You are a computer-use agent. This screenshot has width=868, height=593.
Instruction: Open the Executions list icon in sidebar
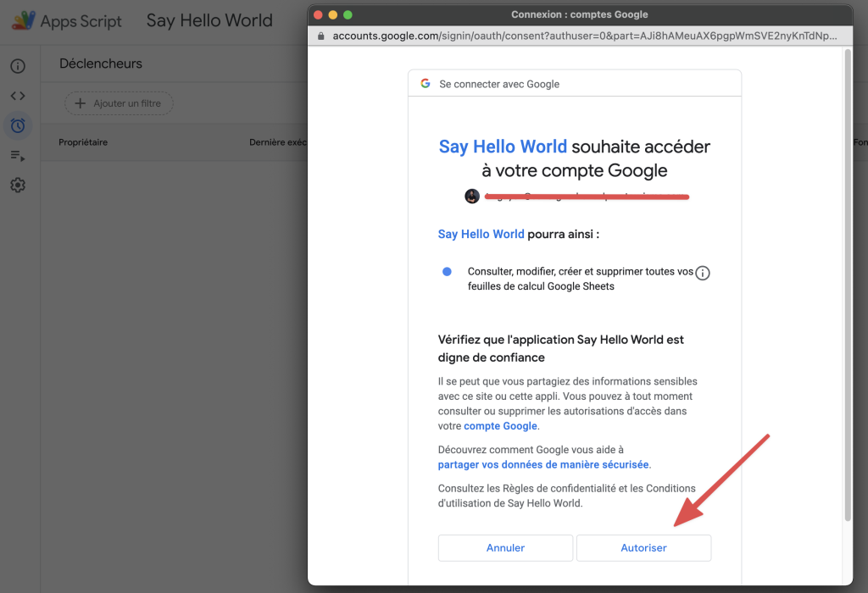click(18, 155)
